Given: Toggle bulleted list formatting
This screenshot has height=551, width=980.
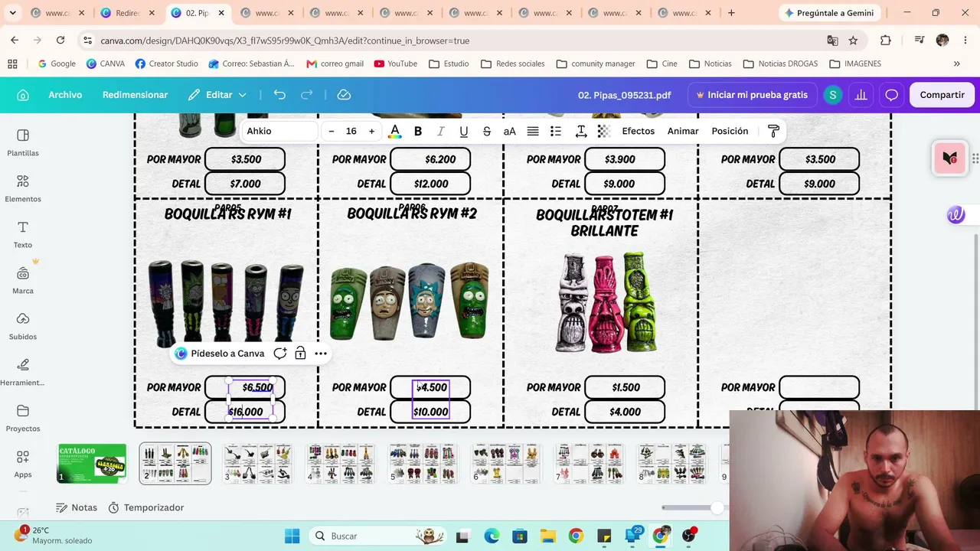Looking at the screenshot, I should coord(556,131).
